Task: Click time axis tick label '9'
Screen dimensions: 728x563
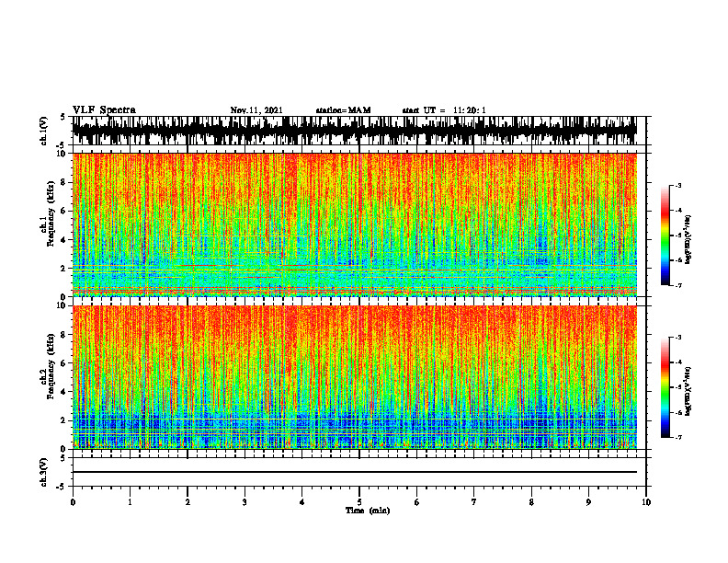Action: point(588,502)
